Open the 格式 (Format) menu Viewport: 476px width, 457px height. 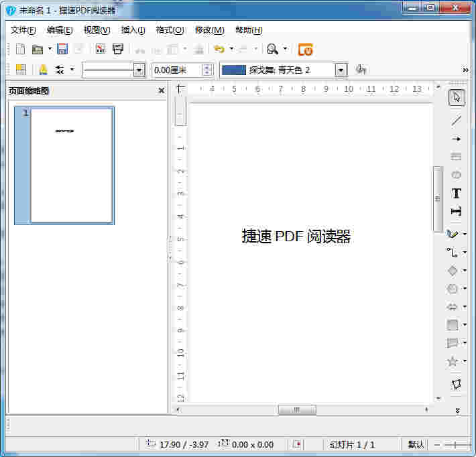[170, 30]
